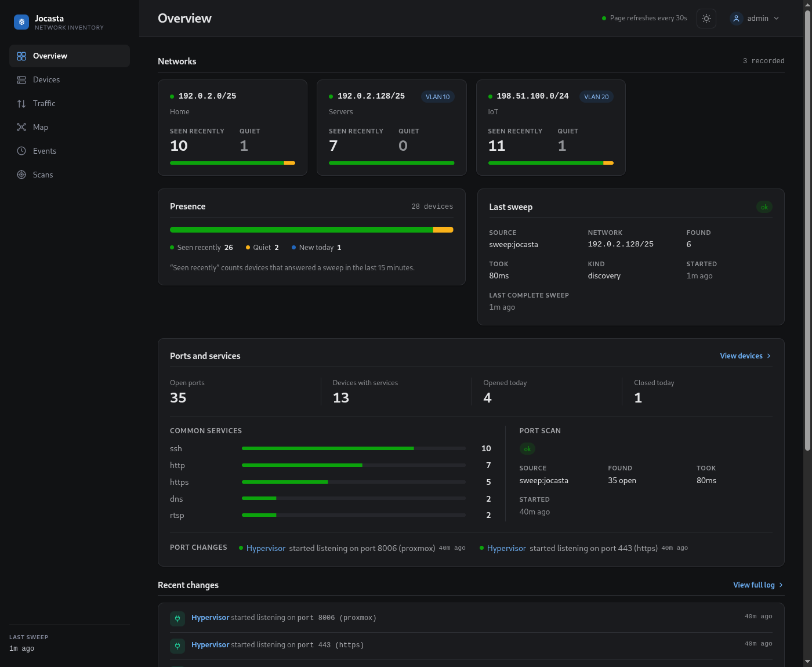
Task: Toggle the light/dark theme button
Action: [x=706, y=19]
